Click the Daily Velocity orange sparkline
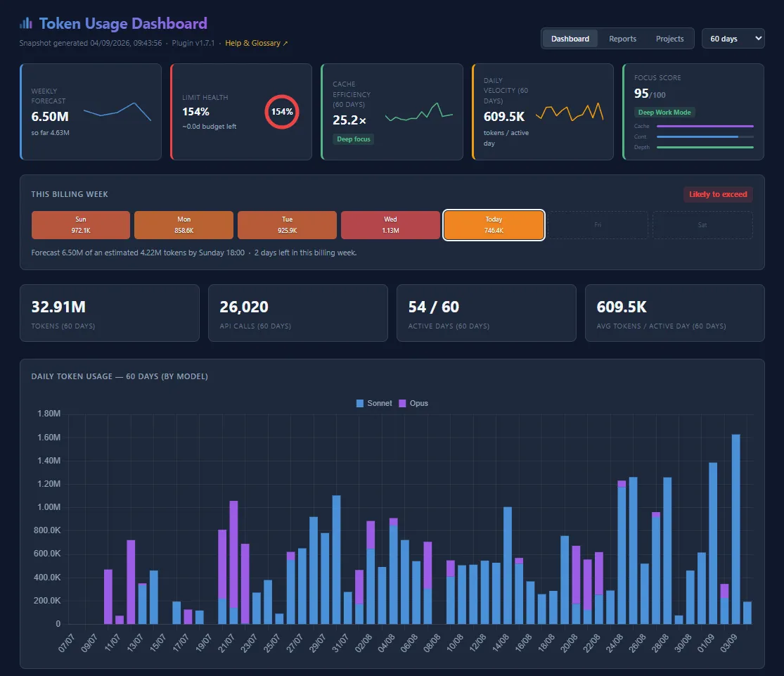784x676 pixels. pyautogui.click(x=570, y=112)
